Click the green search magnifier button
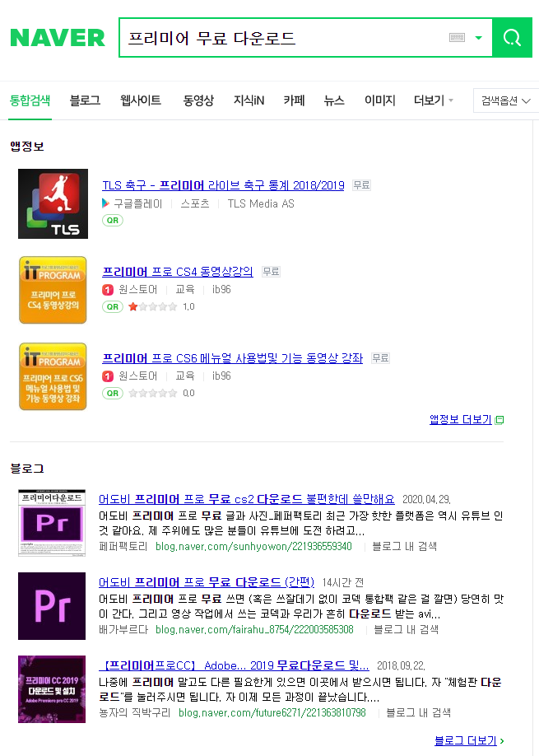 pyautogui.click(x=512, y=38)
